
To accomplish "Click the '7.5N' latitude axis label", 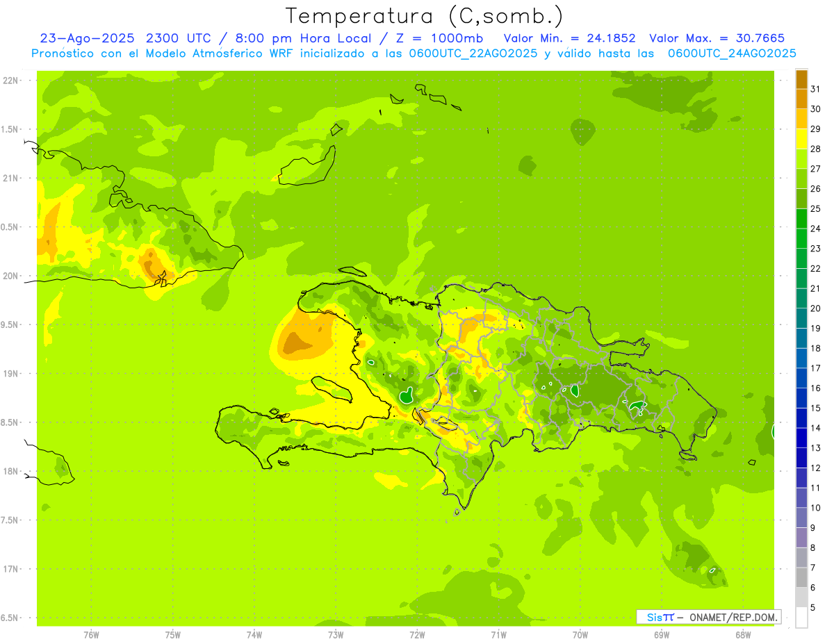I will pyautogui.click(x=10, y=520).
